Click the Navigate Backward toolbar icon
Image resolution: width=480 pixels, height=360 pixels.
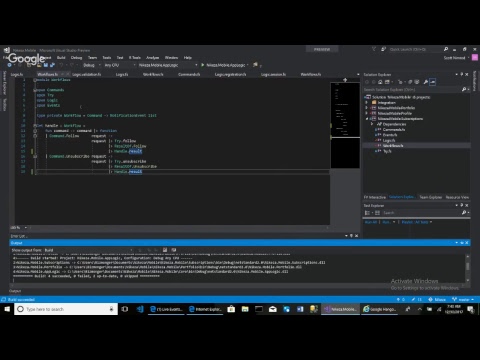(x=9, y=65)
